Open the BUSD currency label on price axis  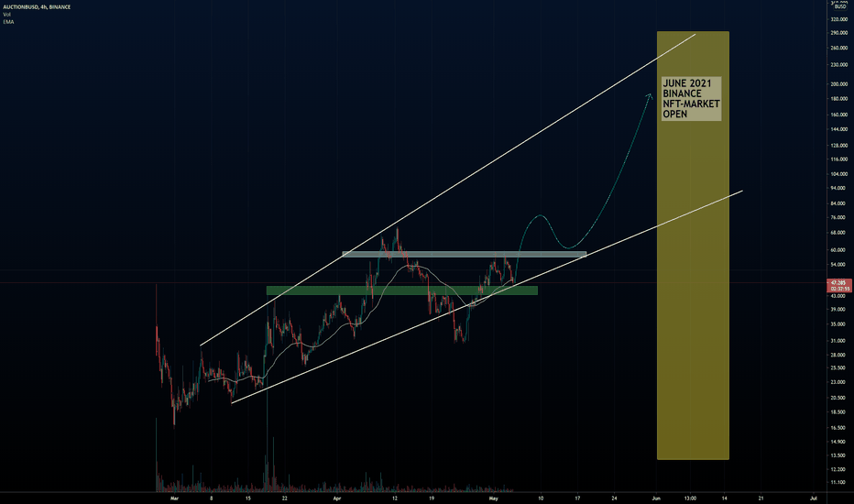point(840,6)
